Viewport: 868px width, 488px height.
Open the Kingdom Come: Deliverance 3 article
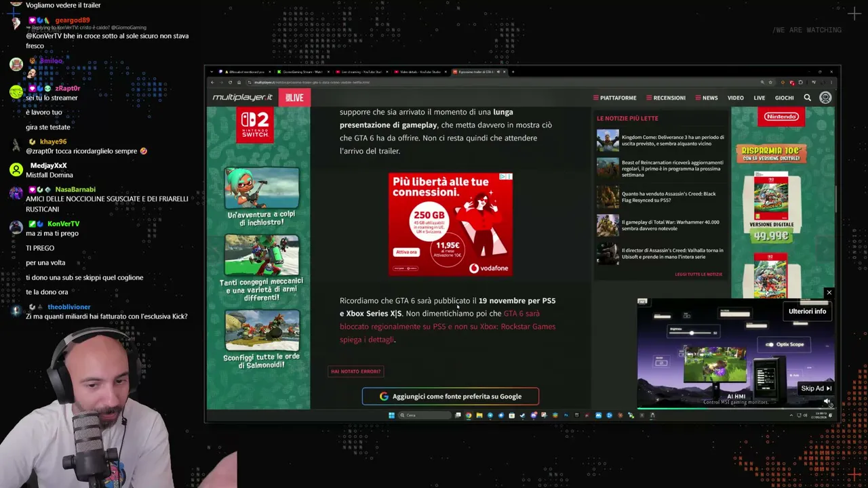(673, 140)
